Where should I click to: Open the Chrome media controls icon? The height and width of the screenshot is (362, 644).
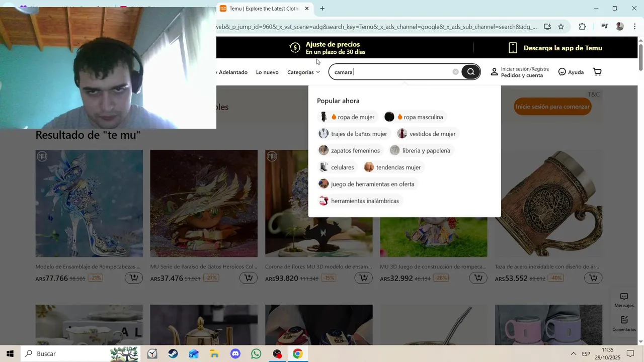coord(605,27)
